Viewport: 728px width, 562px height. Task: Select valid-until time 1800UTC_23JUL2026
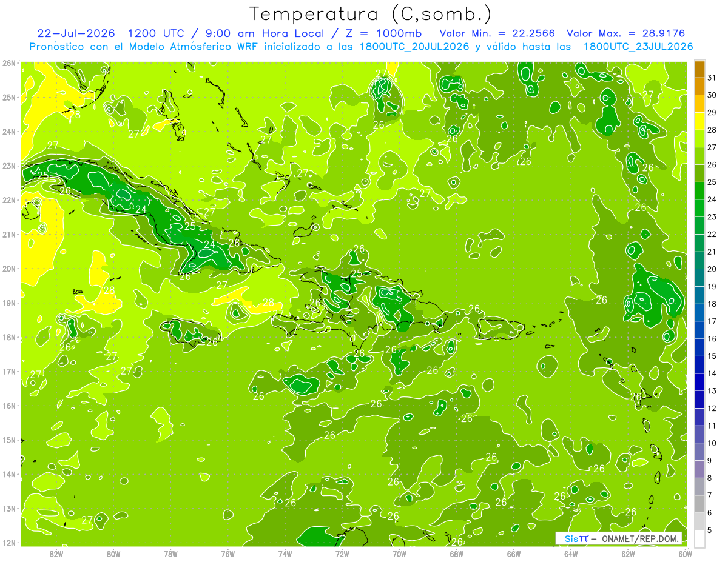[x=638, y=46]
